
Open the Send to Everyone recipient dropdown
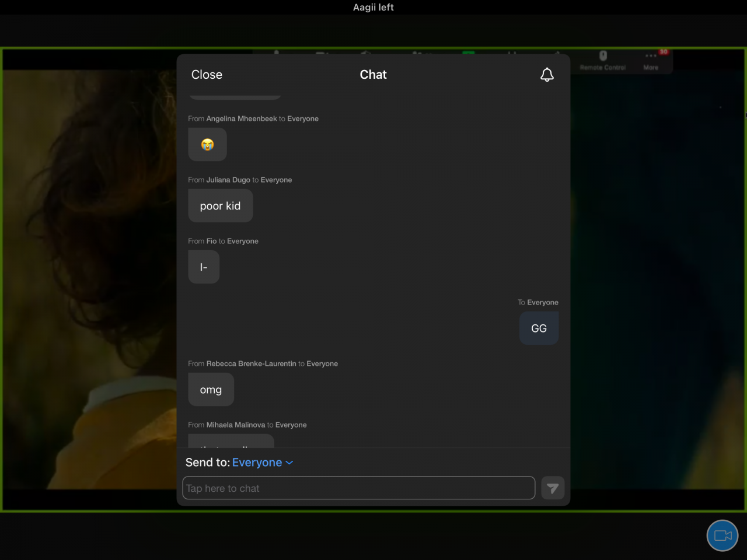click(263, 463)
